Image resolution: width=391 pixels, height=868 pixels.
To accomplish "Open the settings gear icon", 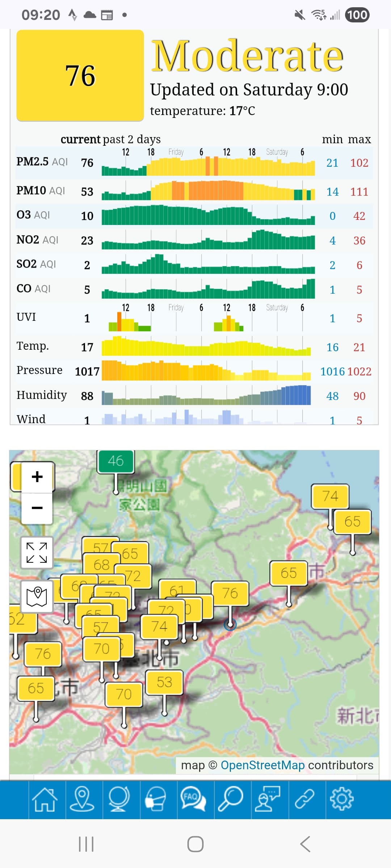I will [342, 799].
